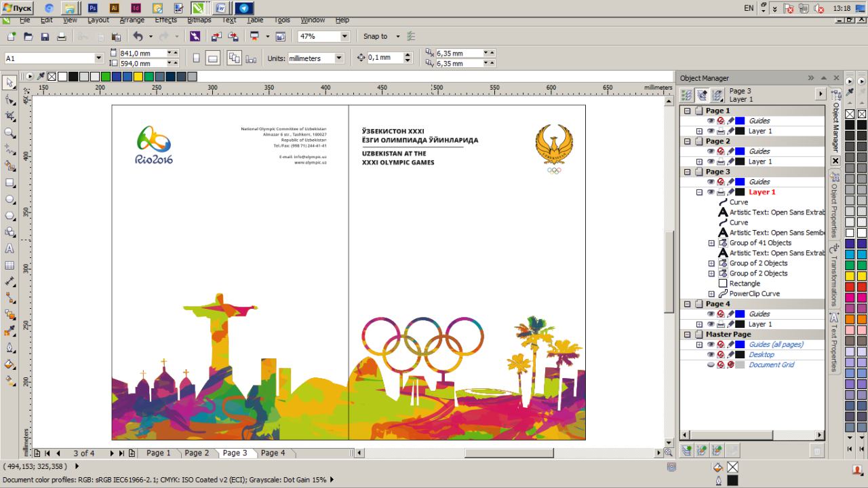This screenshot has height=488, width=868.
Task: Click the Welcome screen icon in the toolbar
Action: click(279, 37)
